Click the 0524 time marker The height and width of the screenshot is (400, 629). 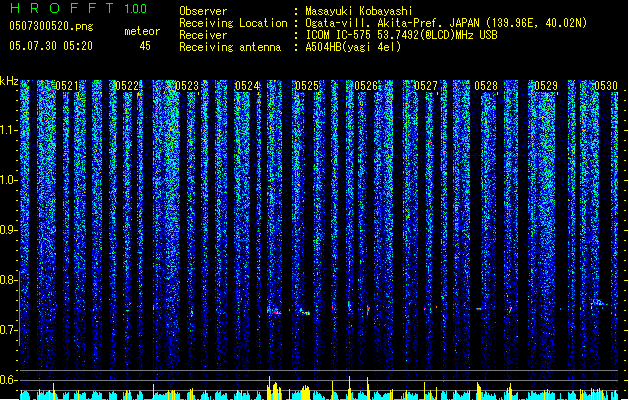[247, 86]
